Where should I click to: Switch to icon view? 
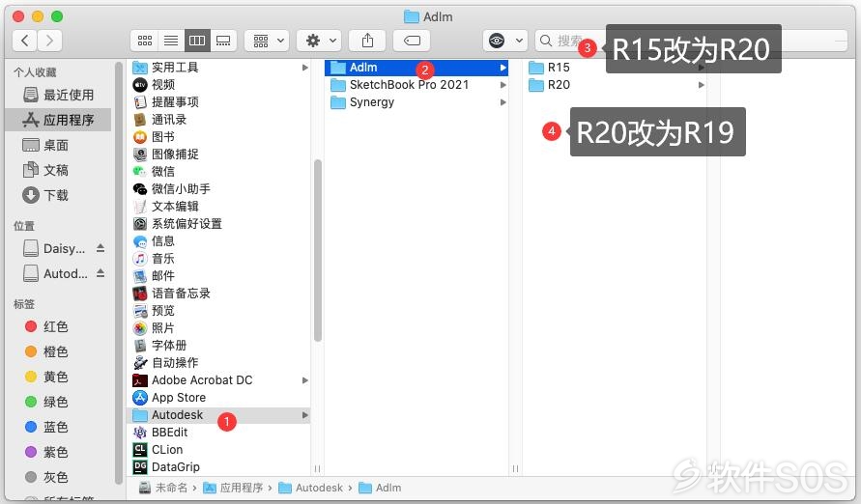(144, 41)
